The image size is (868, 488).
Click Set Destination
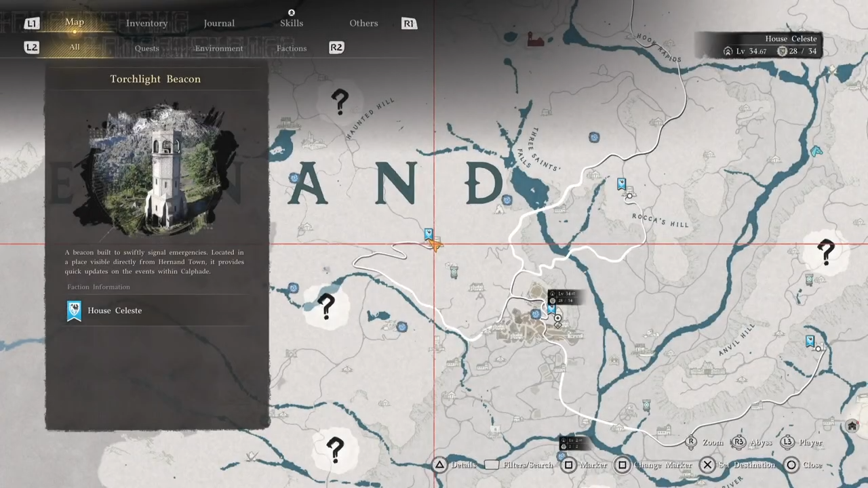(x=738, y=465)
